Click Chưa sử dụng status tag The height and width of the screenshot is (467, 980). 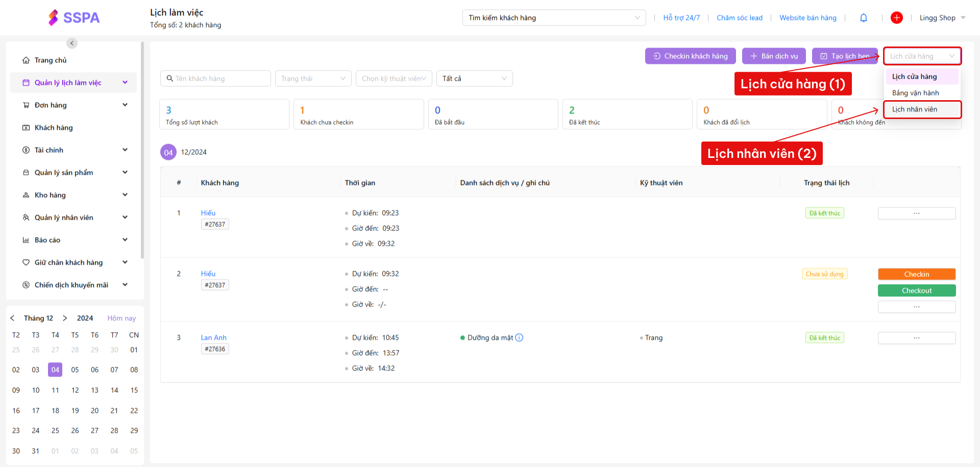(825, 274)
